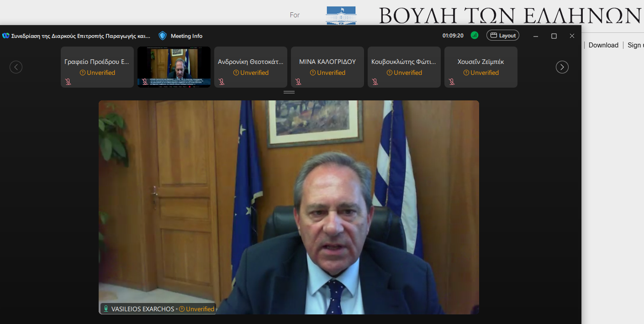Select the active speaker video thumbnail

tap(174, 67)
